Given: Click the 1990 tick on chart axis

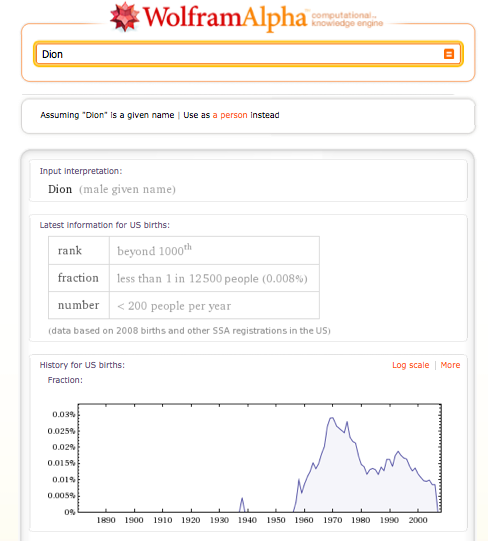Looking at the screenshot, I should (x=389, y=520).
